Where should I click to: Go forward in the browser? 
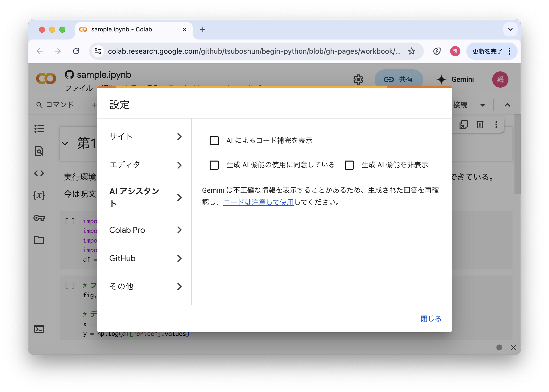[x=58, y=51]
